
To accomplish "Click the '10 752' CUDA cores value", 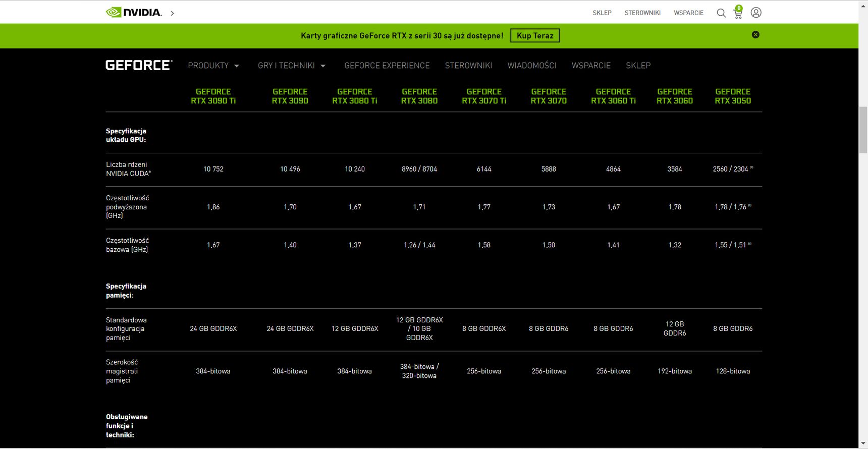I will [213, 169].
